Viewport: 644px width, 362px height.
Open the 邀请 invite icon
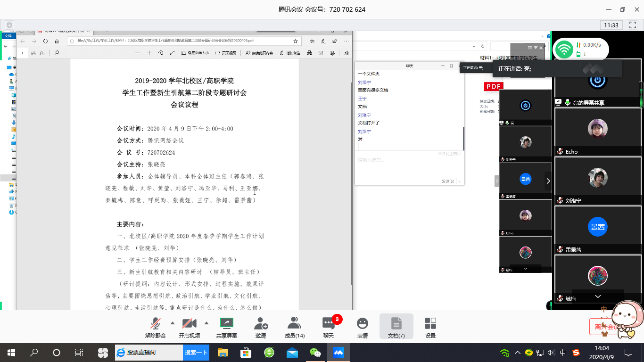(261, 327)
